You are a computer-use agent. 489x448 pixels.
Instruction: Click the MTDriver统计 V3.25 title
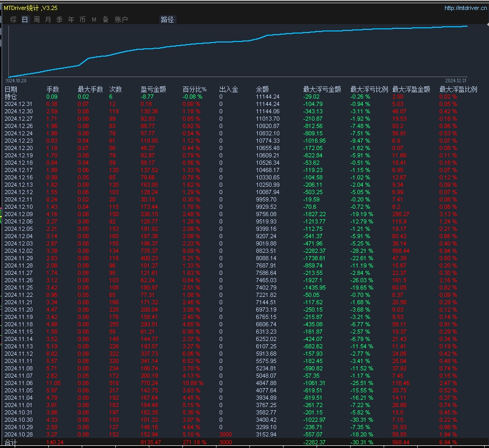tap(30, 8)
